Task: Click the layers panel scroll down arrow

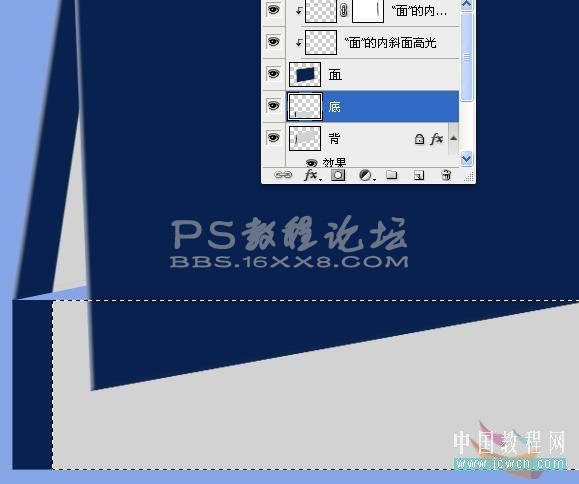Action: [466, 159]
